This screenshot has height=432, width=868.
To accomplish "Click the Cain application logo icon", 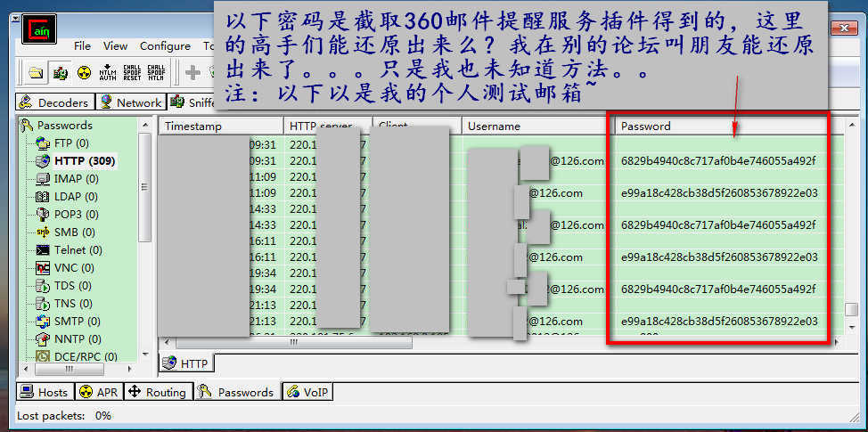I will tap(39, 30).
